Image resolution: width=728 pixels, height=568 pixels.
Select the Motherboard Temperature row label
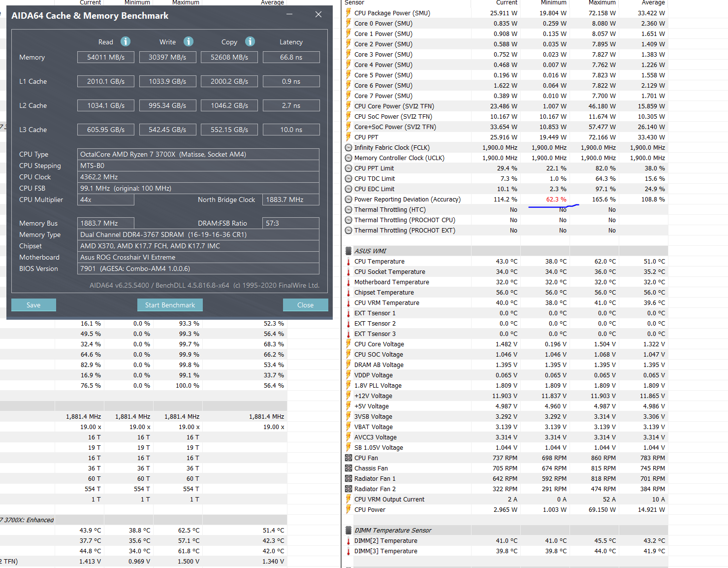(x=391, y=282)
